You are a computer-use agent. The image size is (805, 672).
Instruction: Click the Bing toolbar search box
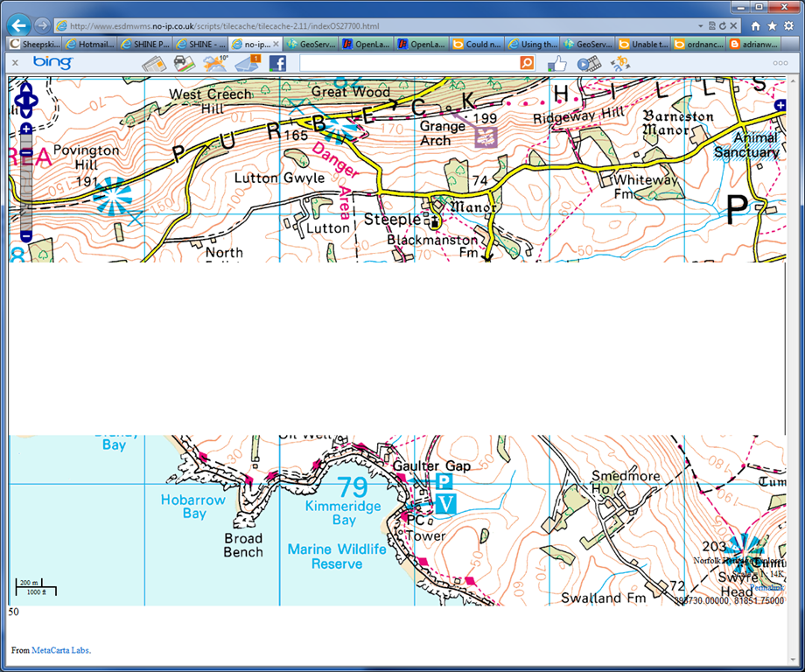coord(409,63)
